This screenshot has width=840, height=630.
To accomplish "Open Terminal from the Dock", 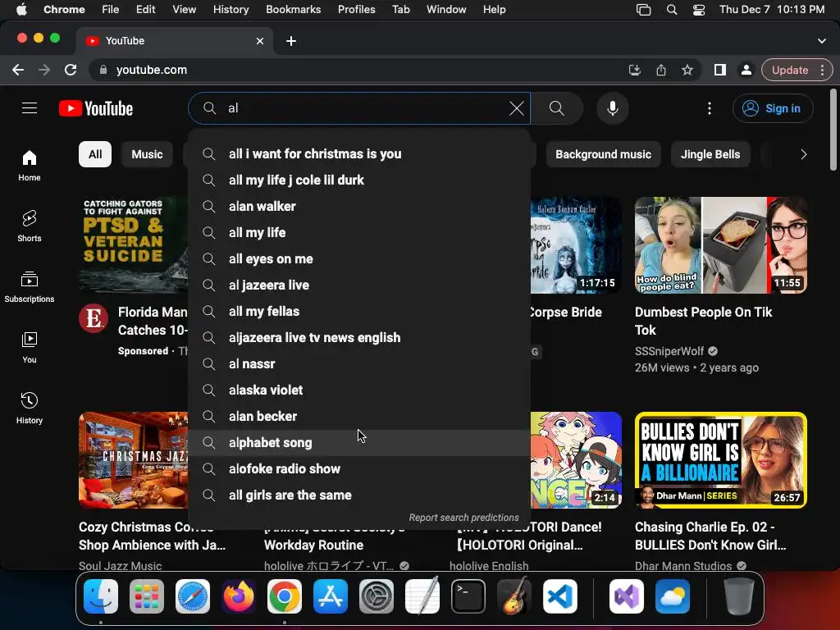I will (x=468, y=596).
